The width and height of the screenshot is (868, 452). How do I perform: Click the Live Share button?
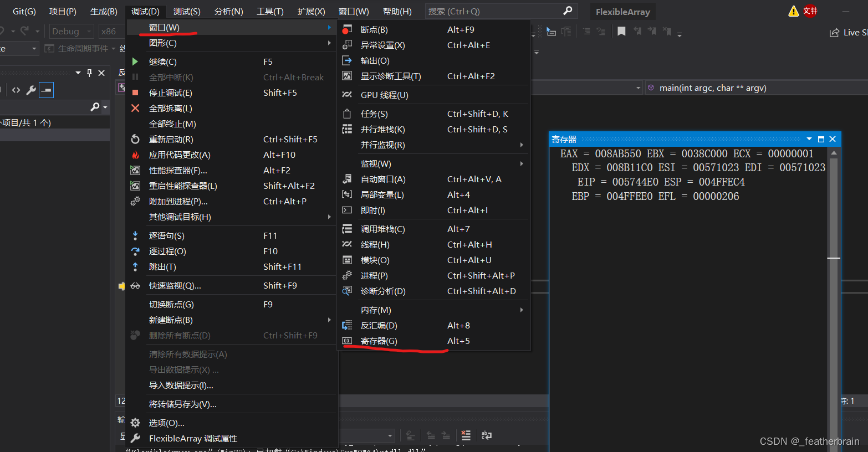[848, 33]
